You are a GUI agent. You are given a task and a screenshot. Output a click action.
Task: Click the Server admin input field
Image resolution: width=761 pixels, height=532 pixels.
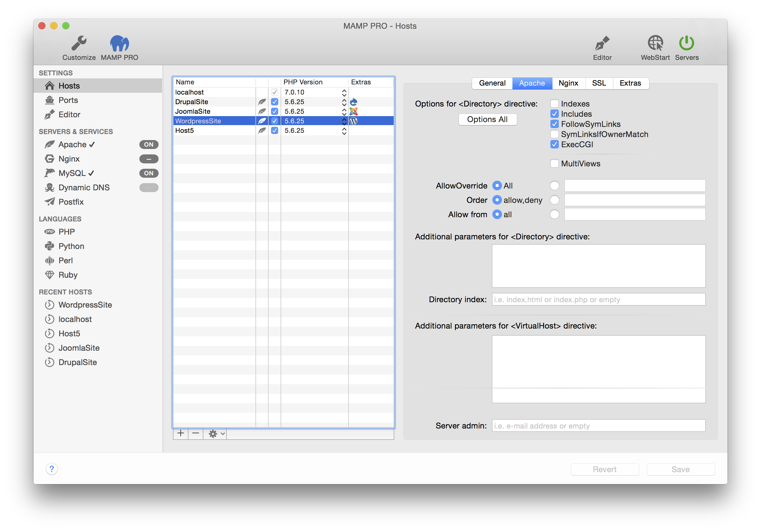(x=598, y=426)
